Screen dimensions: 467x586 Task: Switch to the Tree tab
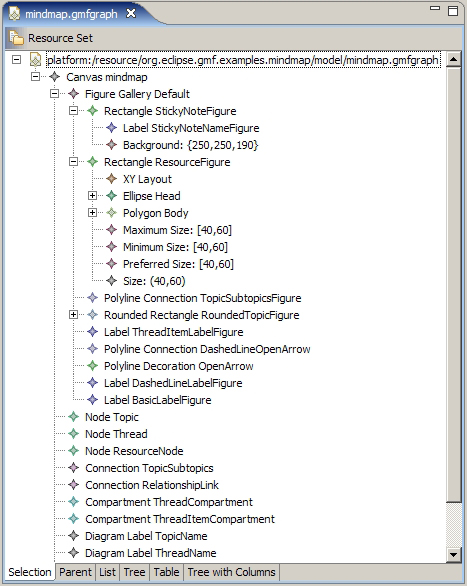[134, 572]
